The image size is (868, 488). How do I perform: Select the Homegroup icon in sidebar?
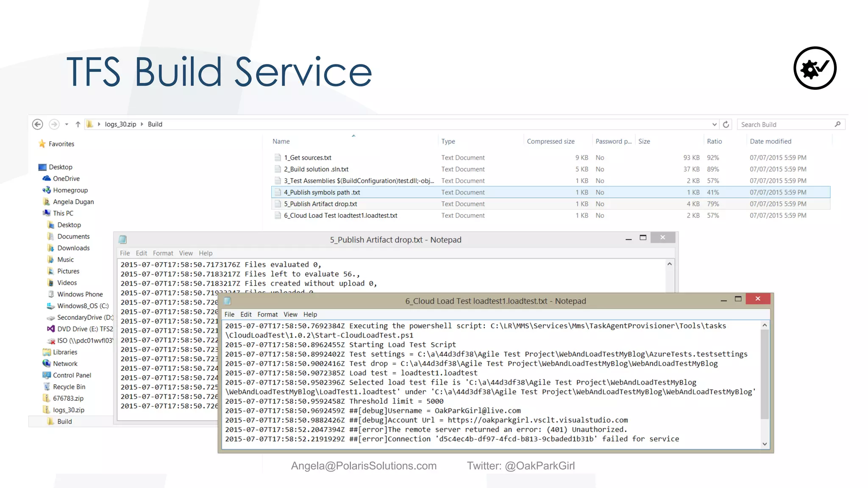click(47, 190)
